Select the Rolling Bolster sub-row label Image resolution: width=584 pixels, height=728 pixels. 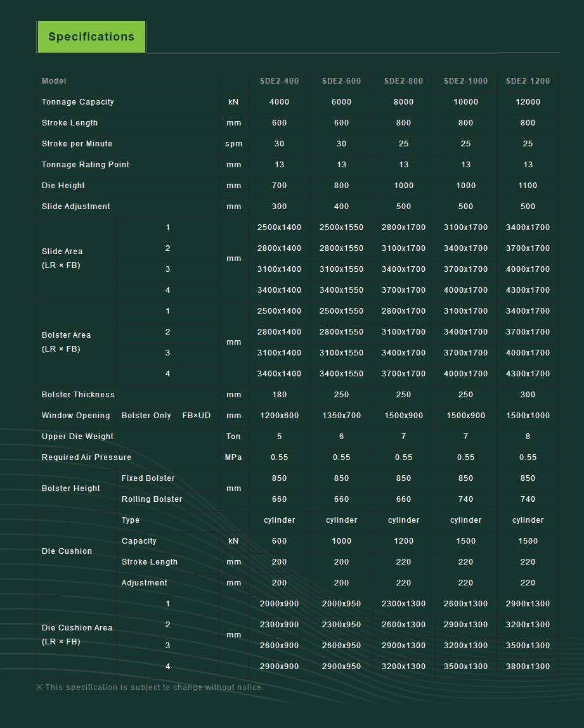point(152,499)
